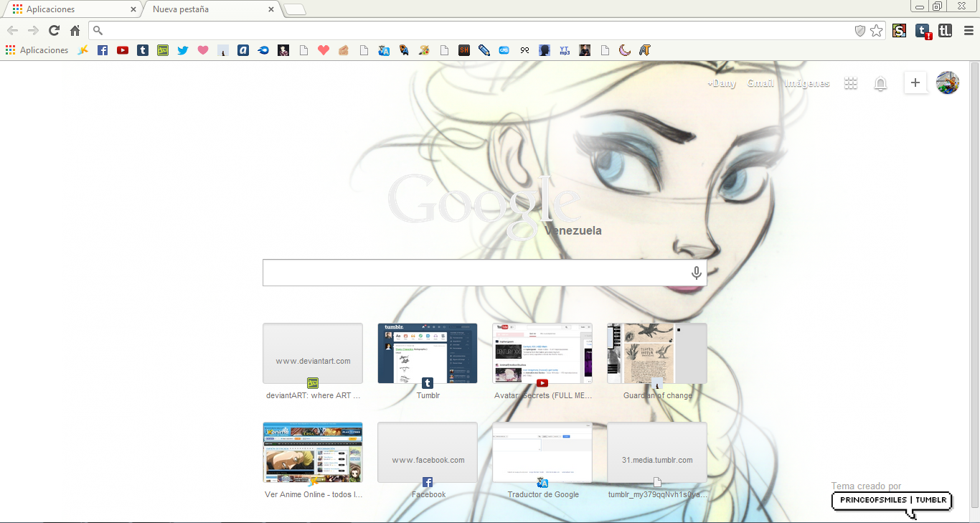Open the Guardian of change thumbnail
The height and width of the screenshot is (523, 980).
657,353
